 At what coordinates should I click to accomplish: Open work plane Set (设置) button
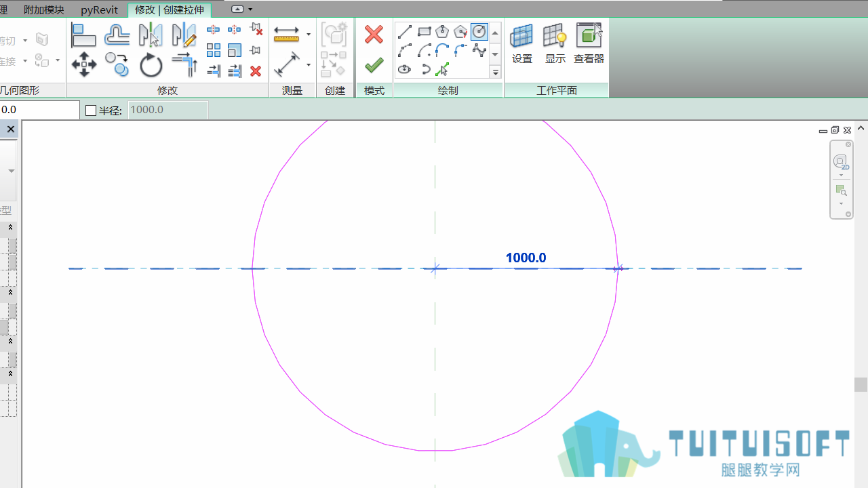522,44
